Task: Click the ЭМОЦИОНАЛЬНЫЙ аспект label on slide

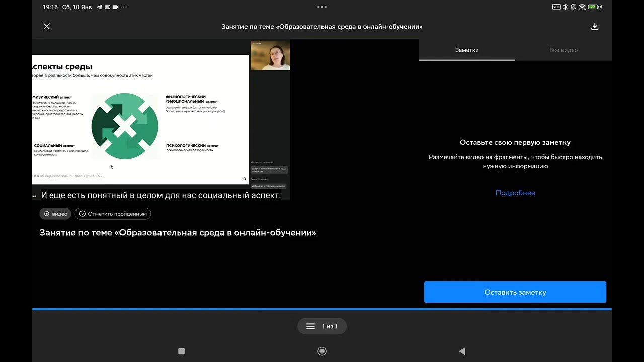Action: pyautogui.click(x=192, y=99)
